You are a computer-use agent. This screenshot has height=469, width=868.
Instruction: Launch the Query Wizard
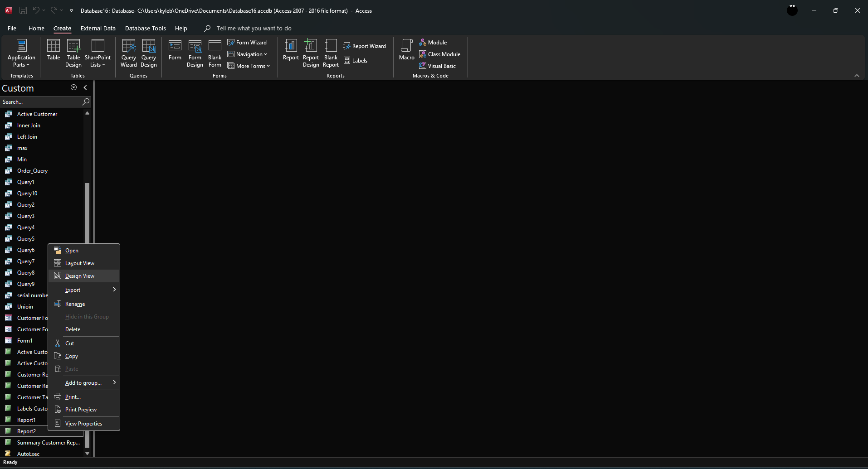tap(129, 53)
